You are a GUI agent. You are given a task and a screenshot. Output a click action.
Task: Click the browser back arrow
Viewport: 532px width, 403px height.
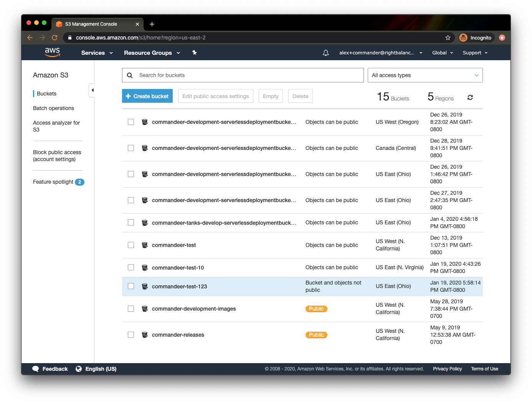coord(30,38)
